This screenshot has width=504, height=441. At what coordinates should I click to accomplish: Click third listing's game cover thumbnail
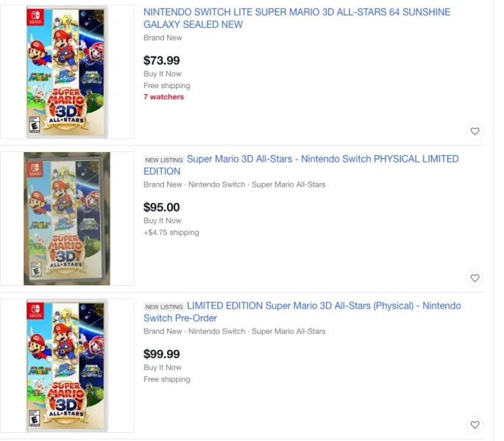point(67,365)
